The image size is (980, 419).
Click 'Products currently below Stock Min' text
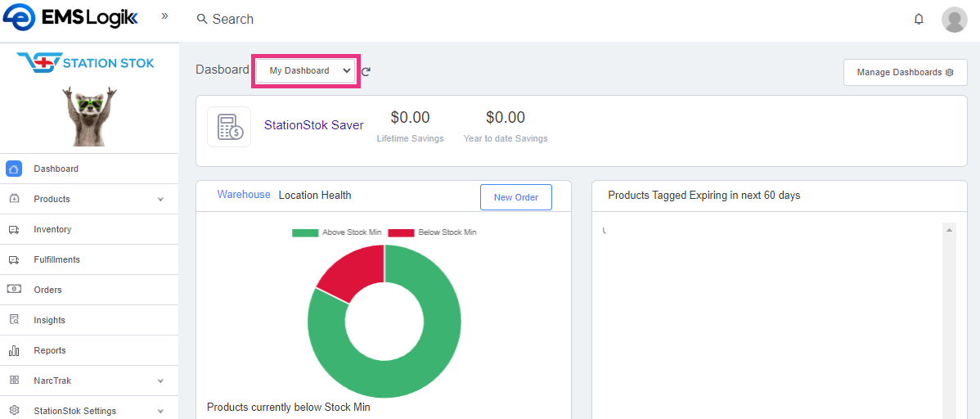(x=289, y=407)
